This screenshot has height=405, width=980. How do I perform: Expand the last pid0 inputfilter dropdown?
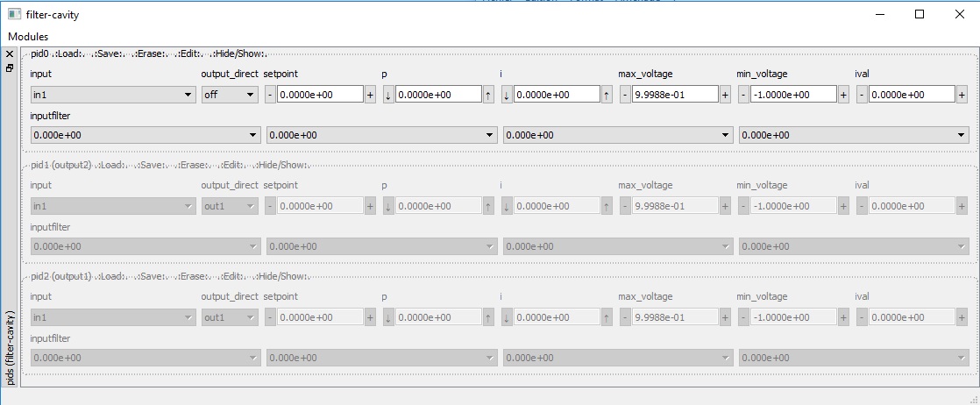tap(854, 135)
